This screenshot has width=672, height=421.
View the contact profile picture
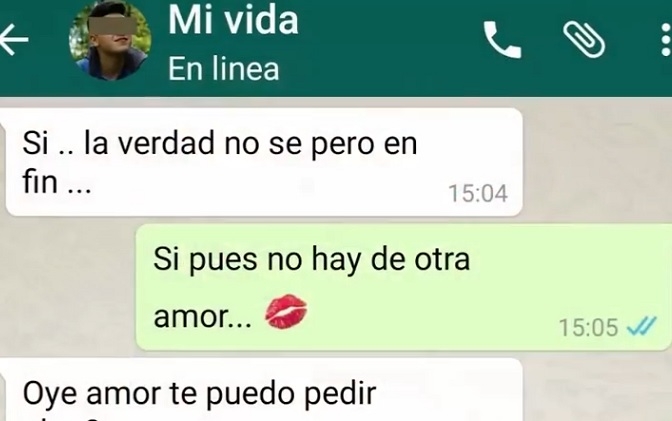coord(110,40)
